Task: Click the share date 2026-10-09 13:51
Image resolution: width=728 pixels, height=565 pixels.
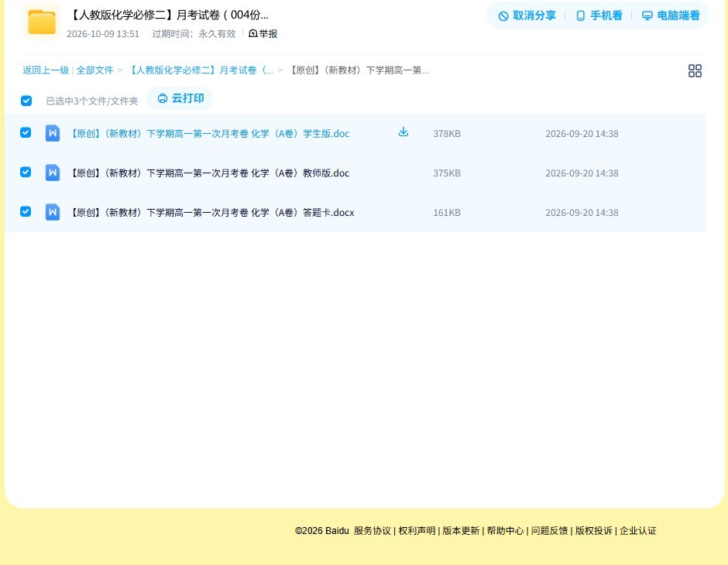Action: point(103,34)
